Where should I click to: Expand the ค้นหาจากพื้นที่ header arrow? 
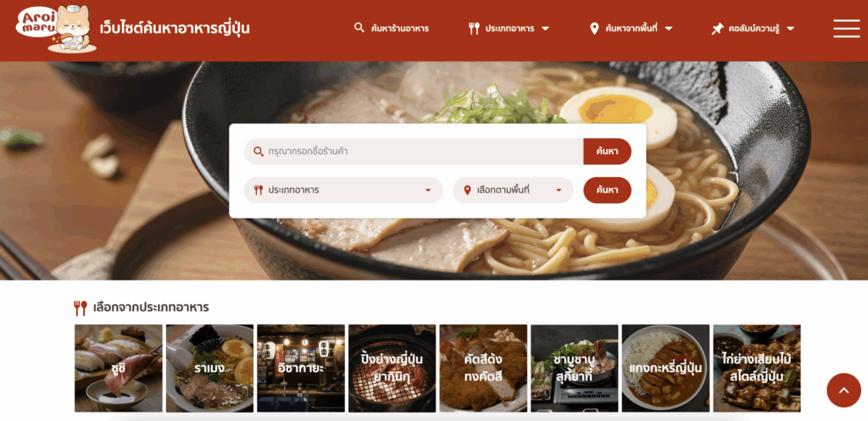coord(669,29)
